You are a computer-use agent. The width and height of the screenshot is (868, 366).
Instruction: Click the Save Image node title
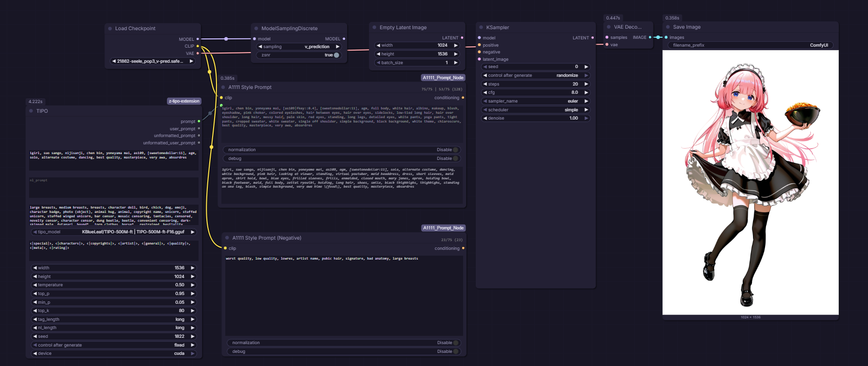point(686,27)
